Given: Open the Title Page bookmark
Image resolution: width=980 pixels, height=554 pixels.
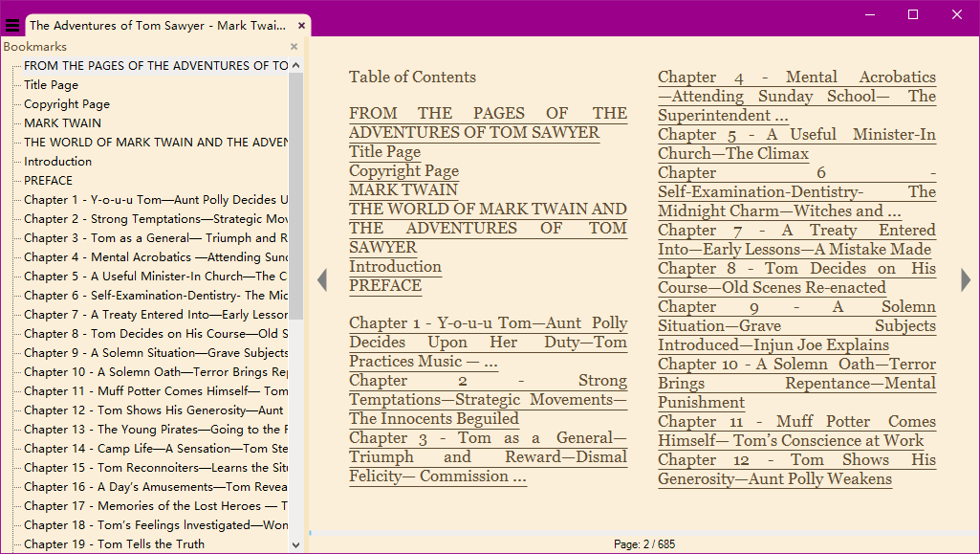Looking at the screenshot, I should 52,85.
